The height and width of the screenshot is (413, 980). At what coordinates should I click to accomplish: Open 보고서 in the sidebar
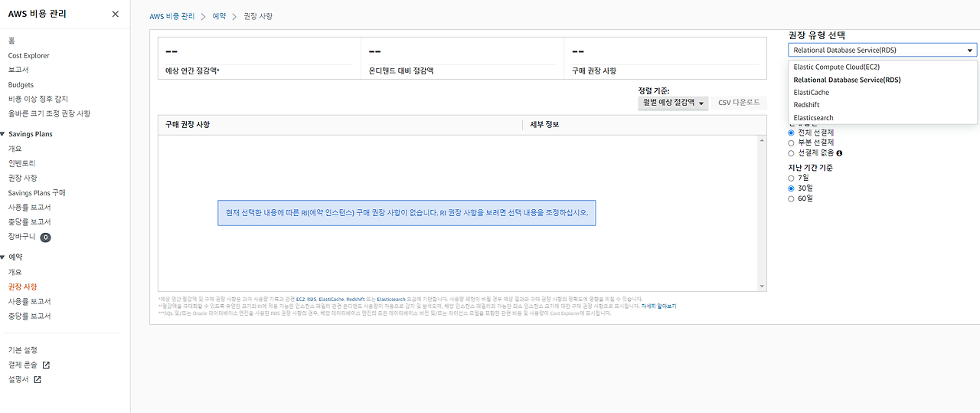[18, 70]
